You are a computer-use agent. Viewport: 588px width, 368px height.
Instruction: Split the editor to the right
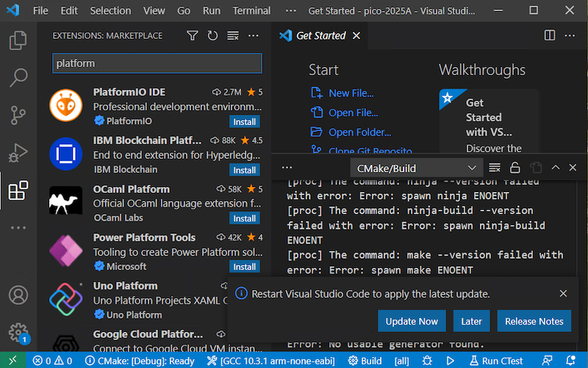pos(550,35)
